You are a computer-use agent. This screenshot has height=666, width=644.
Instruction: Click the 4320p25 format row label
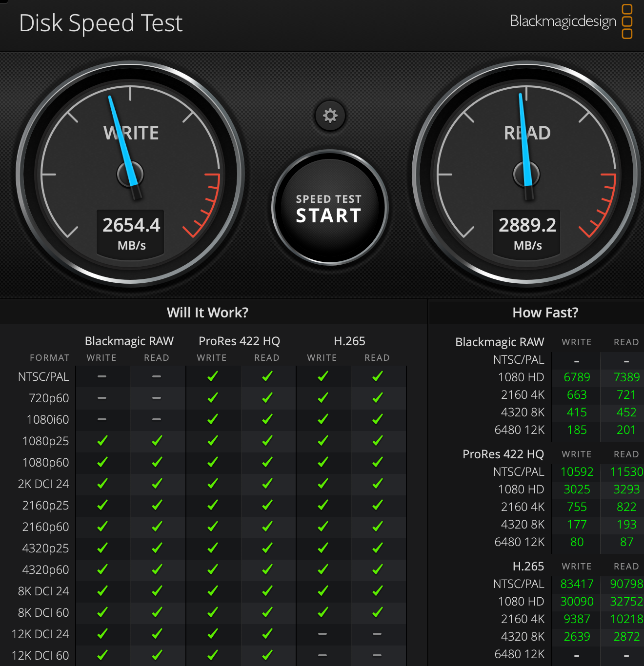pyautogui.click(x=46, y=548)
